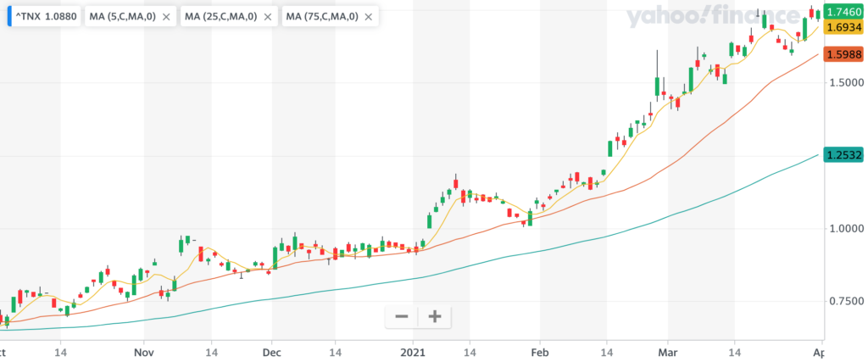The height and width of the screenshot is (362, 868).
Task: Click the Dec date axis label
Action: pyautogui.click(x=272, y=351)
